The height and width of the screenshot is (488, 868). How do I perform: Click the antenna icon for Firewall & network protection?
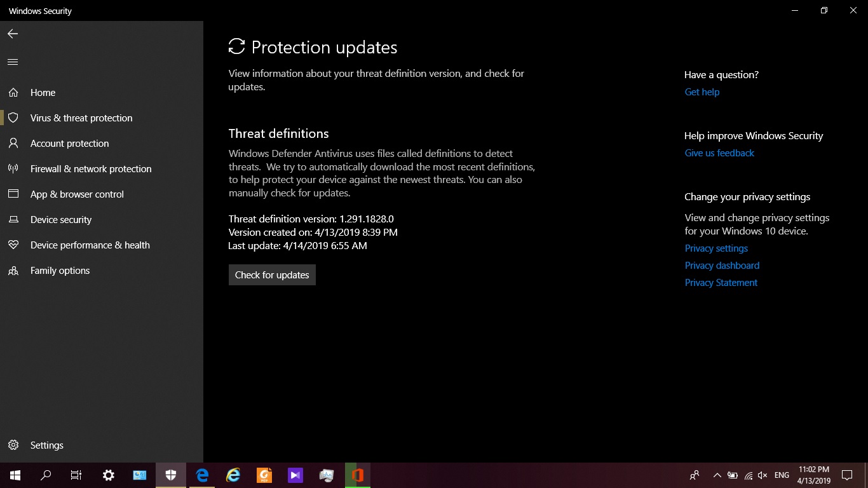tap(13, 169)
